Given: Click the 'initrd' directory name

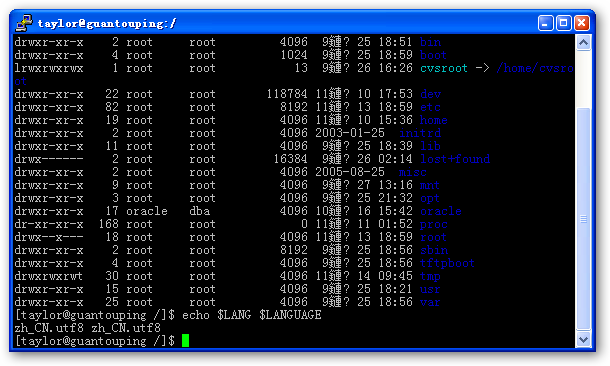Looking at the screenshot, I should coord(420,133).
